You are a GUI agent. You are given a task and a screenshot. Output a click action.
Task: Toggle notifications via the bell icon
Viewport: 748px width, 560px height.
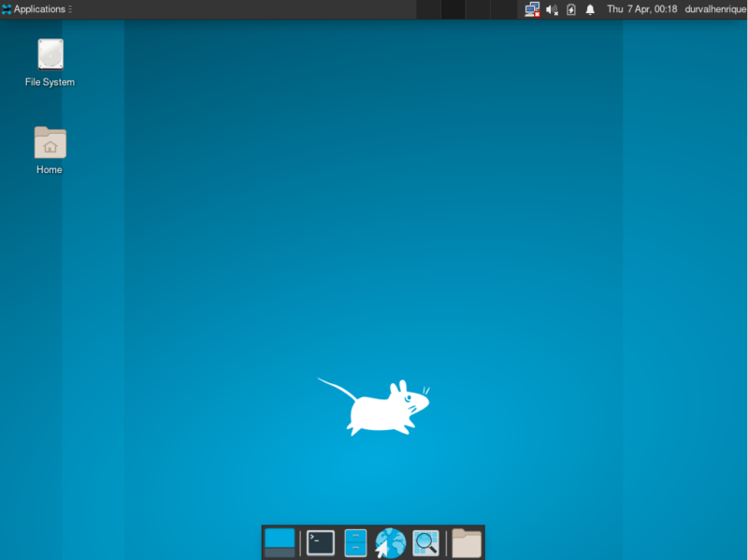point(589,9)
